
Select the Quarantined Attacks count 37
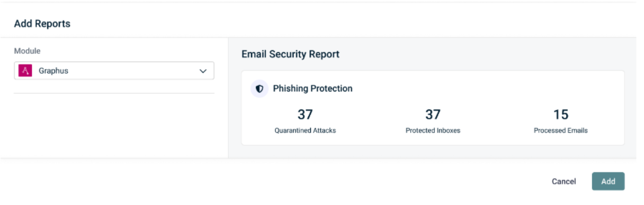[x=305, y=114]
